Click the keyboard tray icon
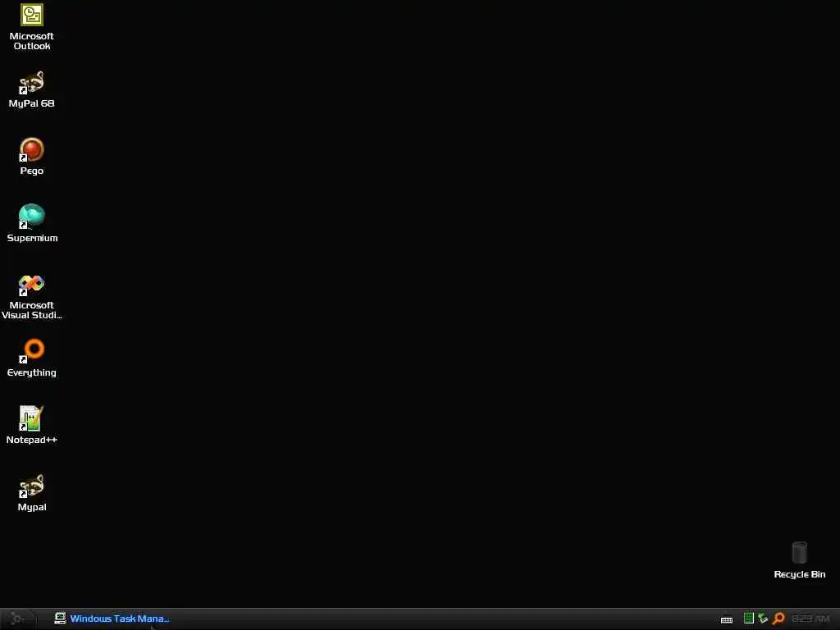The height and width of the screenshot is (630, 840). [727, 619]
